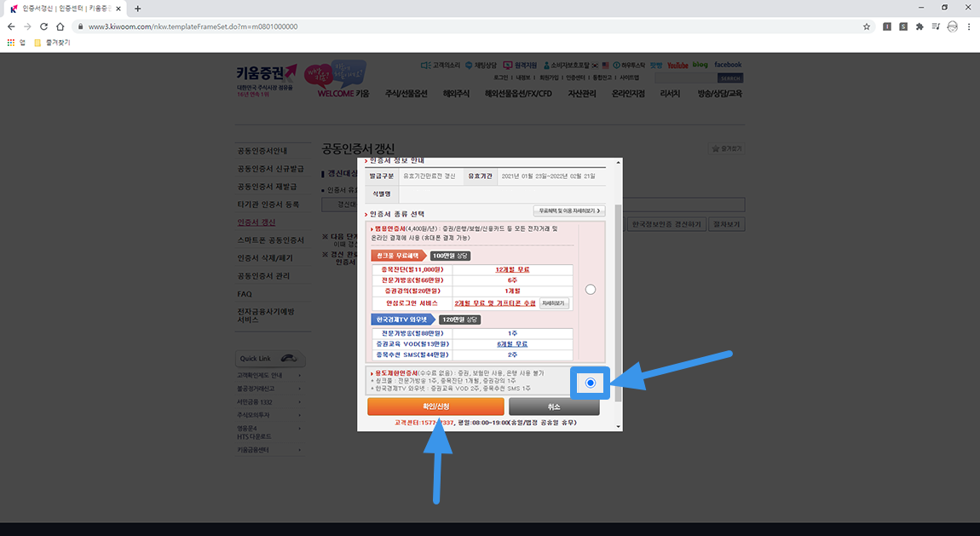This screenshot has width=980, height=536.
Task: Close the 인증서갱신 browser tab
Action: tap(118, 9)
